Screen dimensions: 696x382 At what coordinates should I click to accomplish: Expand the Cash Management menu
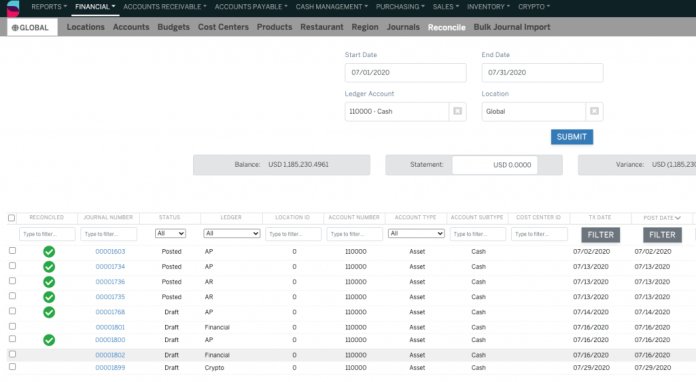[x=332, y=7]
